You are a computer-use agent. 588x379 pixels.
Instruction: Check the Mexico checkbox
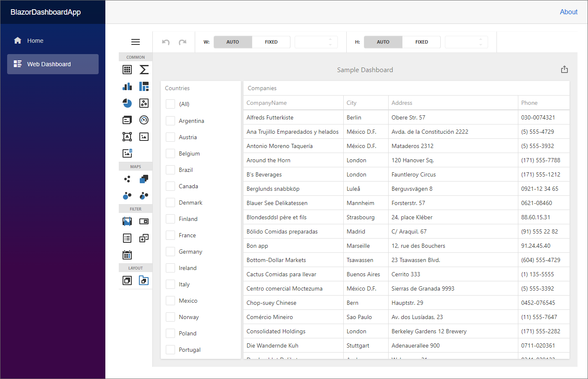[x=170, y=301]
